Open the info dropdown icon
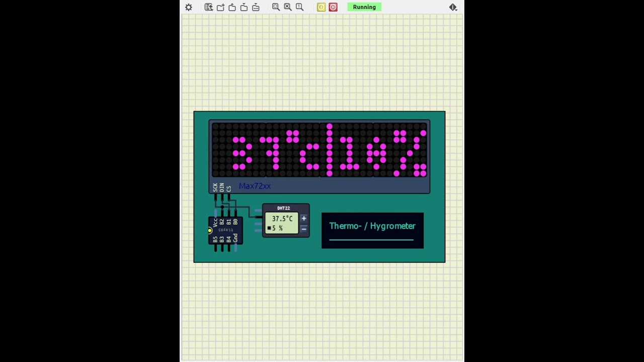The image size is (644, 362). click(453, 7)
